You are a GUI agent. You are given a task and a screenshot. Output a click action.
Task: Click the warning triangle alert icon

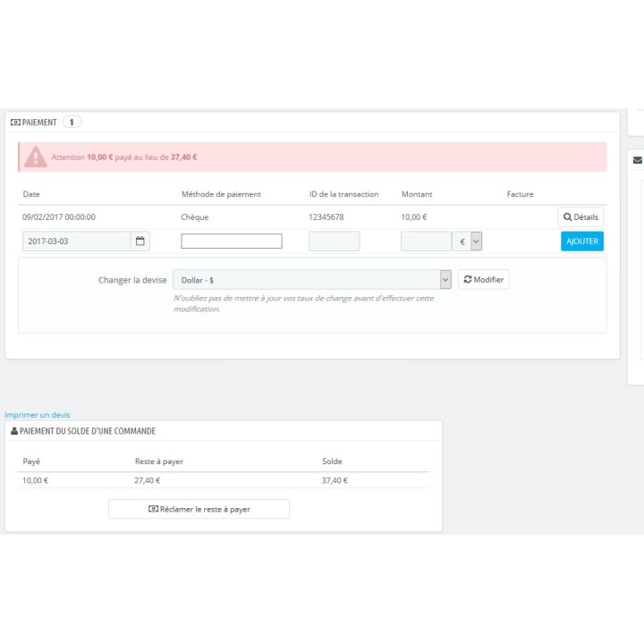tap(36, 157)
